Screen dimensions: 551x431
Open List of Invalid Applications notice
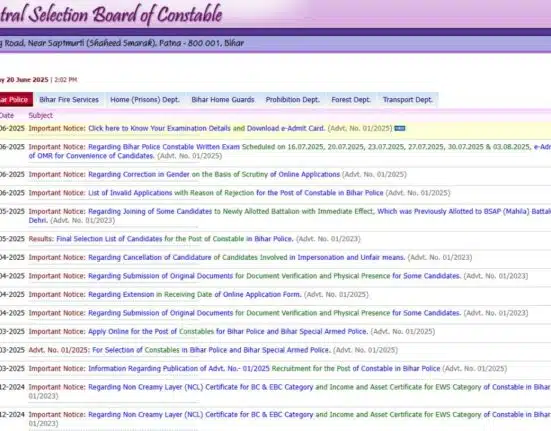[x=236, y=193]
